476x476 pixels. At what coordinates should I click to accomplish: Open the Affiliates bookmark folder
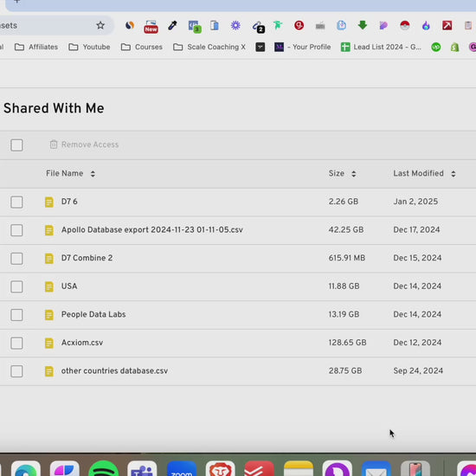(36, 47)
